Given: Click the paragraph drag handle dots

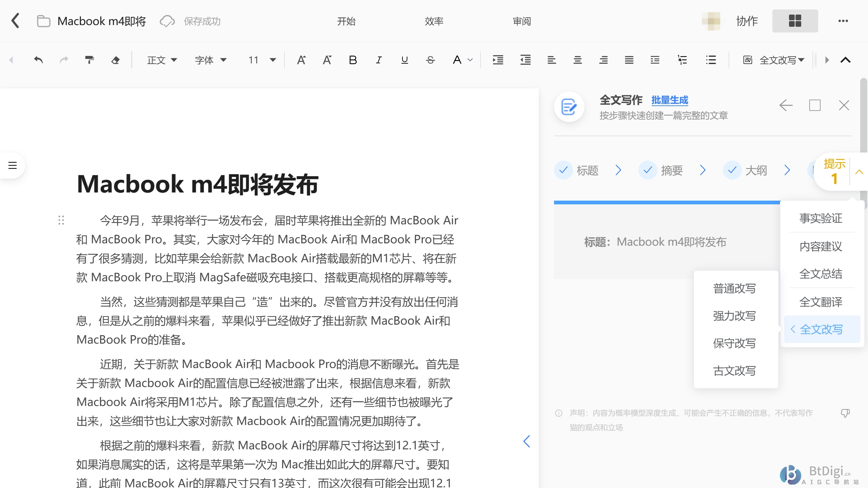Looking at the screenshot, I should pyautogui.click(x=61, y=220).
